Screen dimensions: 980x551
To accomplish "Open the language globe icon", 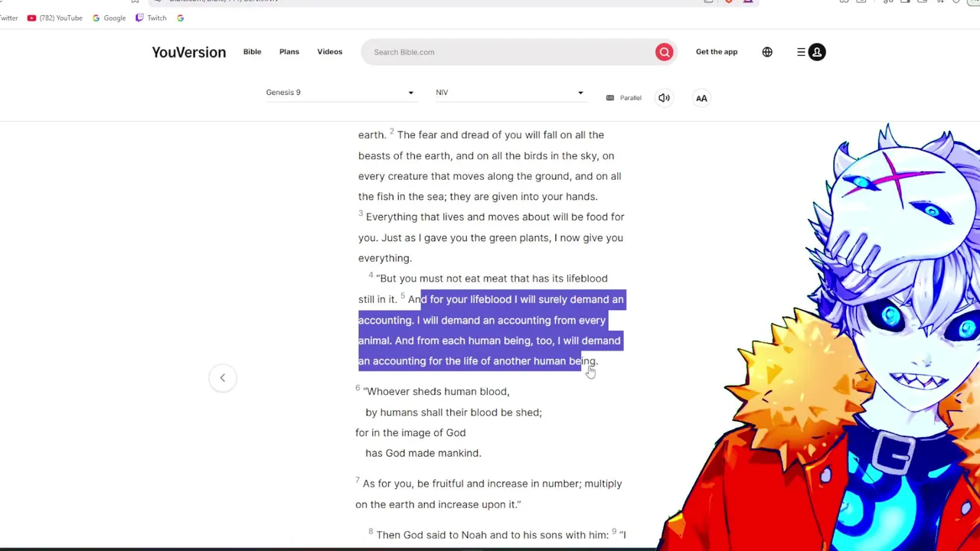I will pos(767,52).
